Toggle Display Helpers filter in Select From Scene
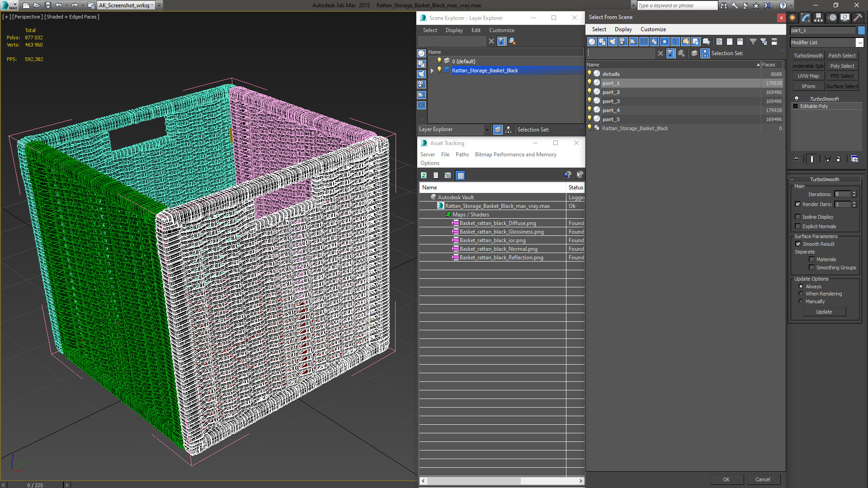 633,42
